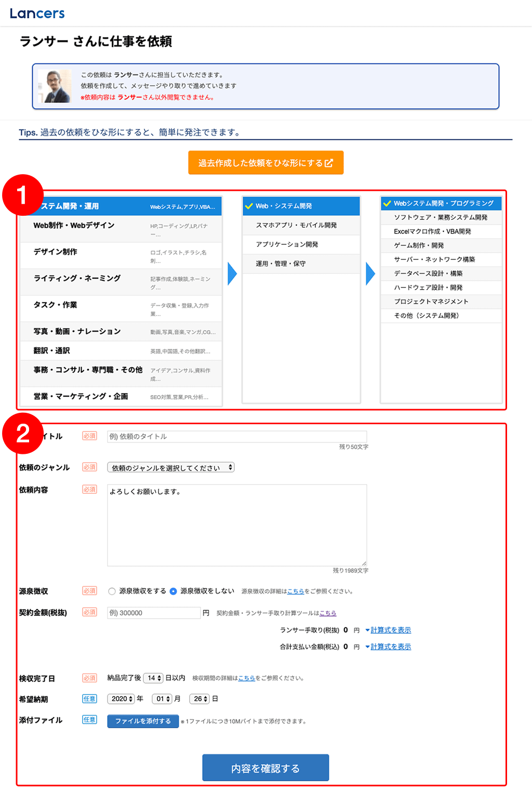Choose データベース設計・構築 item

pyautogui.click(x=441, y=273)
